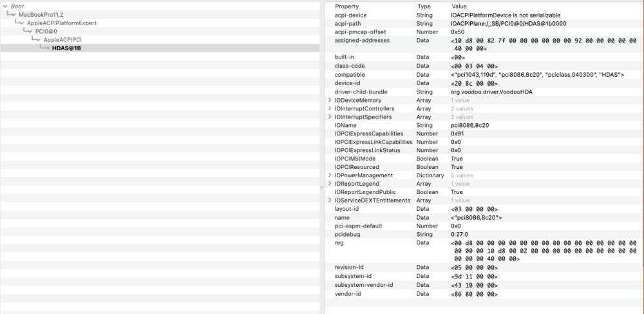Select the IOPCIExpressLinkCapabilities property
The width and height of the screenshot is (644, 314).
(x=374, y=142)
